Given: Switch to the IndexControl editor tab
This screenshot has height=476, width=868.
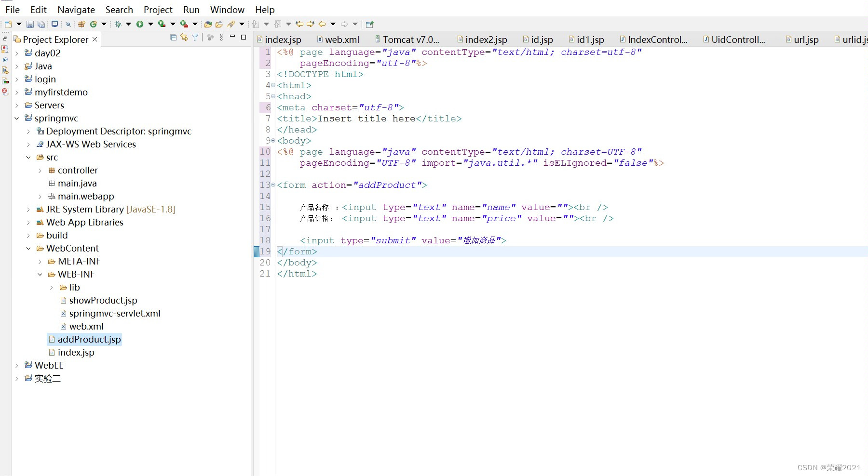Looking at the screenshot, I should tap(654, 40).
